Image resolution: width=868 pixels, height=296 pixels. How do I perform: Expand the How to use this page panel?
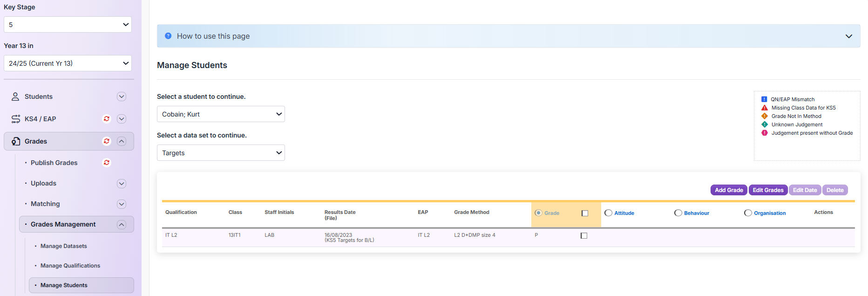point(848,36)
